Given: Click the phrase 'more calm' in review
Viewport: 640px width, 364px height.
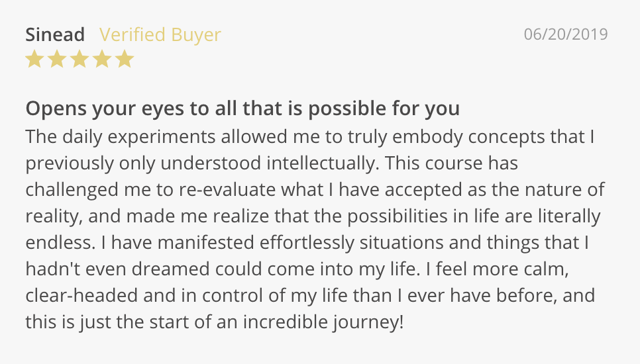Looking at the screenshot, I should pyautogui.click(x=534, y=268).
